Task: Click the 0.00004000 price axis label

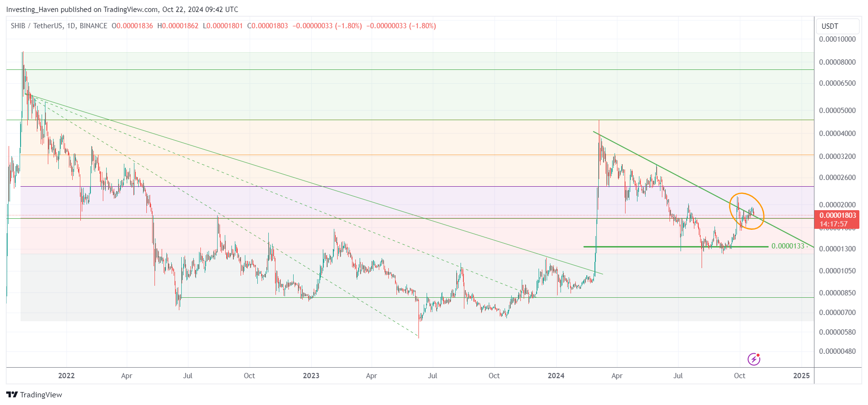Action: pyautogui.click(x=837, y=134)
